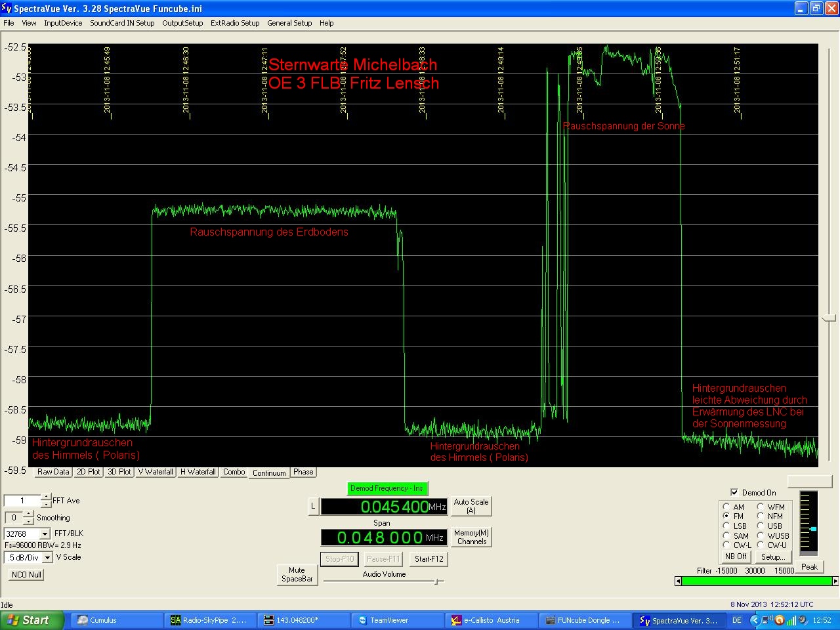Click the webcam tray icon beside the clock
Image resolution: width=840 pixels, height=630 pixels.
point(803,620)
